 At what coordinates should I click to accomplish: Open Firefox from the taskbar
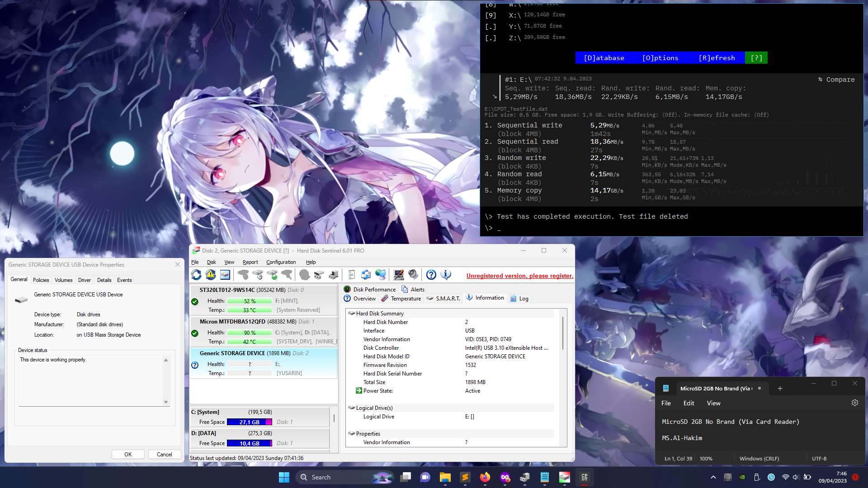pos(485,477)
